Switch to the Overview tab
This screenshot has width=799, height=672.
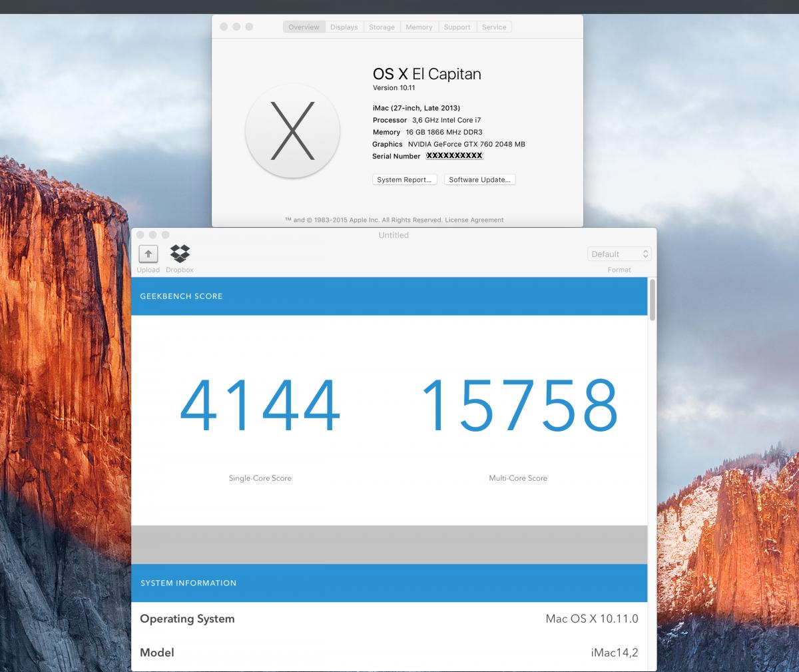click(x=304, y=27)
